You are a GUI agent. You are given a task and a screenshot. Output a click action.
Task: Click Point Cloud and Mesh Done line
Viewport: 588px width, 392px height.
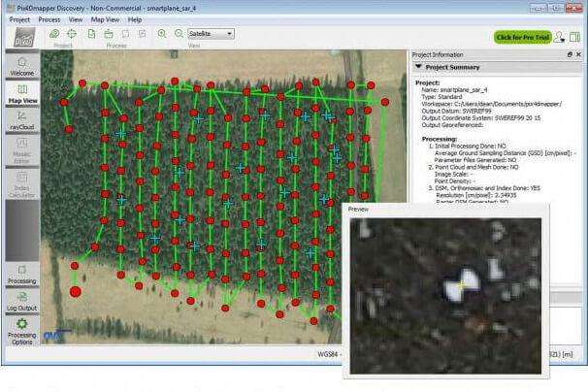(474, 167)
